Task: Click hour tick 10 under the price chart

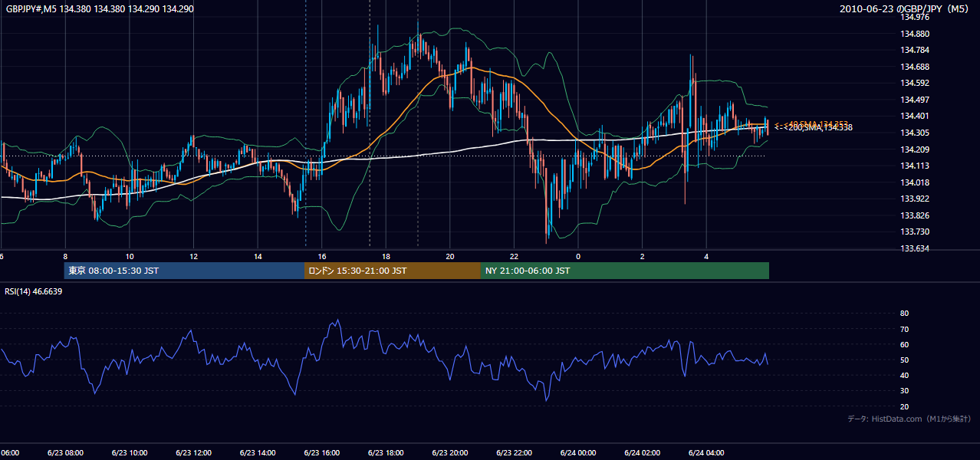Action: click(130, 256)
